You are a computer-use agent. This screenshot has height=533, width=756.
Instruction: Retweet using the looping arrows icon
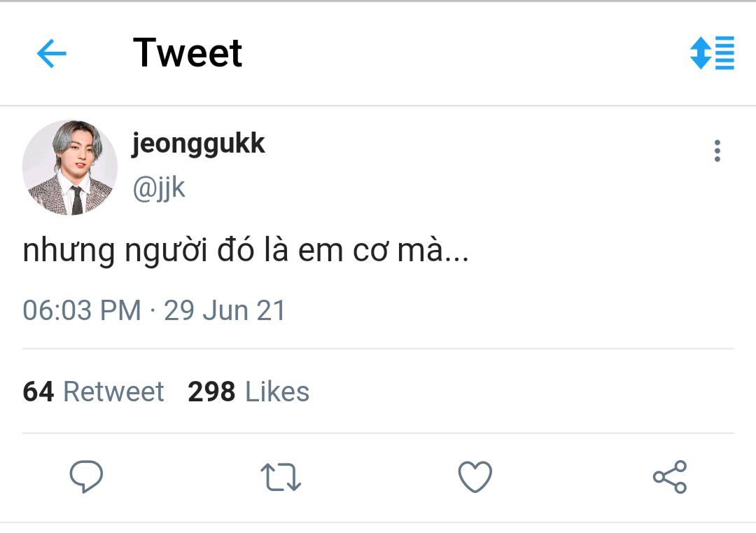281,477
